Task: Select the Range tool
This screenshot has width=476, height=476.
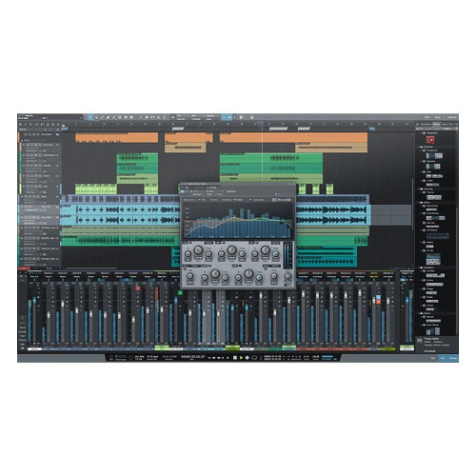Action: pyautogui.click(x=96, y=117)
